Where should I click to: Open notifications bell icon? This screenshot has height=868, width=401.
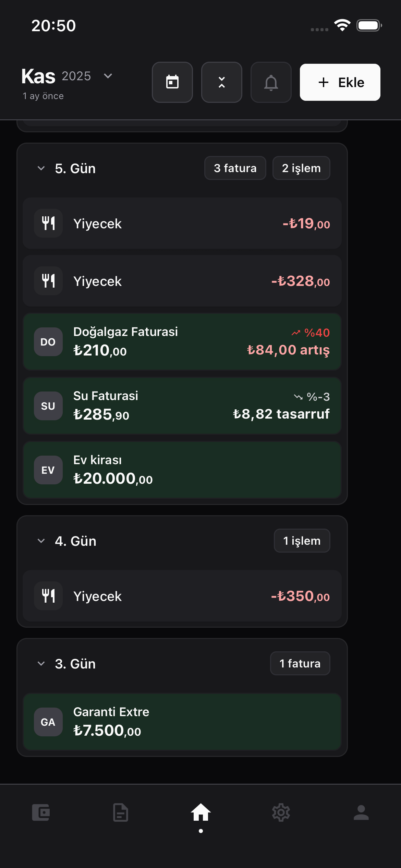coord(271,82)
